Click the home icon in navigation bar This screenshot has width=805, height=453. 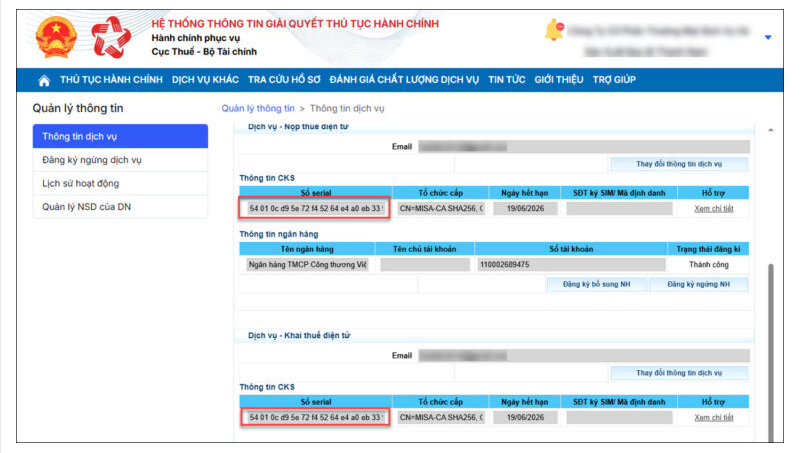(x=44, y=80)
